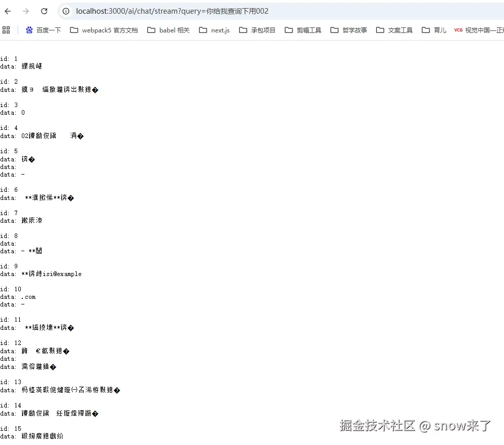Reload the current page

click(44, 11)
